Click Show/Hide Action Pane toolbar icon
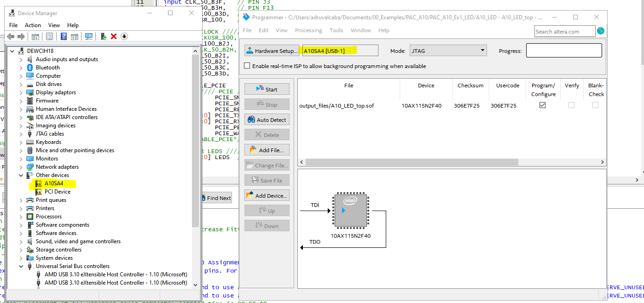Viewport: 644px width, 303px height. [x=74, y=36]
